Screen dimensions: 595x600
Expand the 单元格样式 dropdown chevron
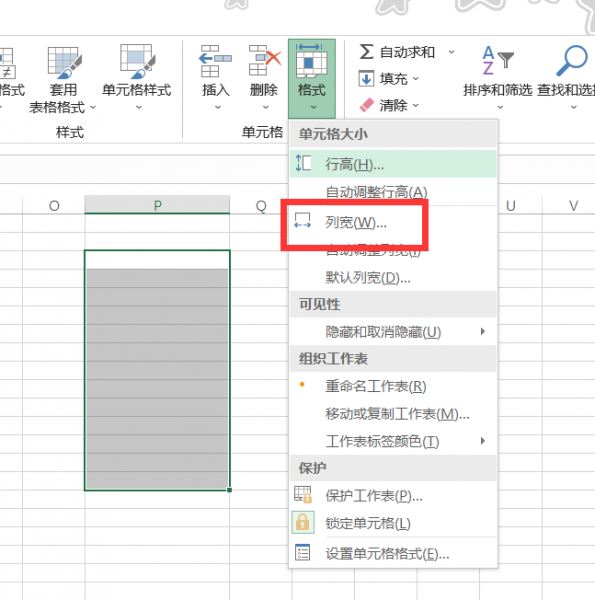tap(139, 108)
